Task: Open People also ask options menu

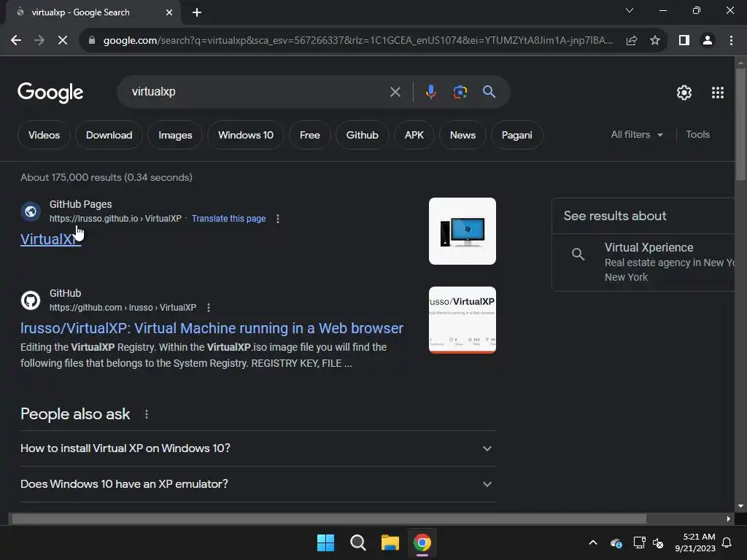Action: pos(146,414)
